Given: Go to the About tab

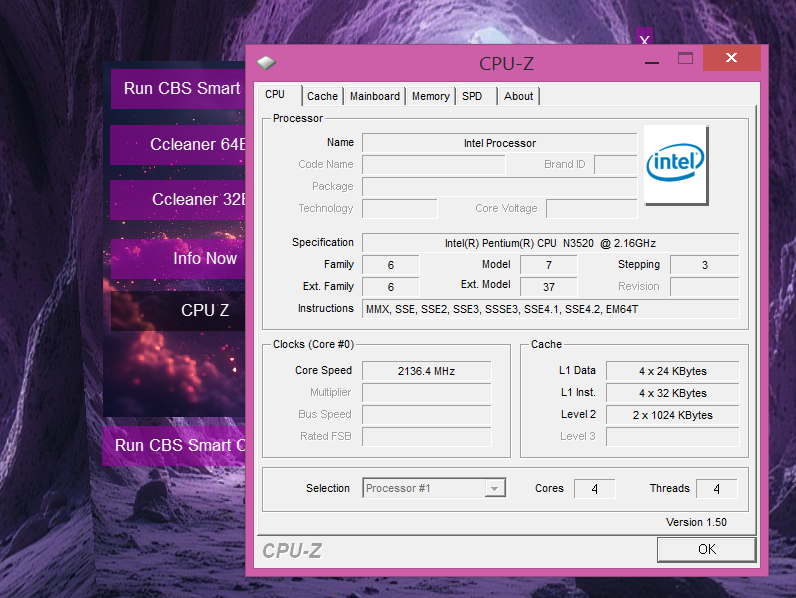Looking at the screenshot, I should [x=518, y=96].
